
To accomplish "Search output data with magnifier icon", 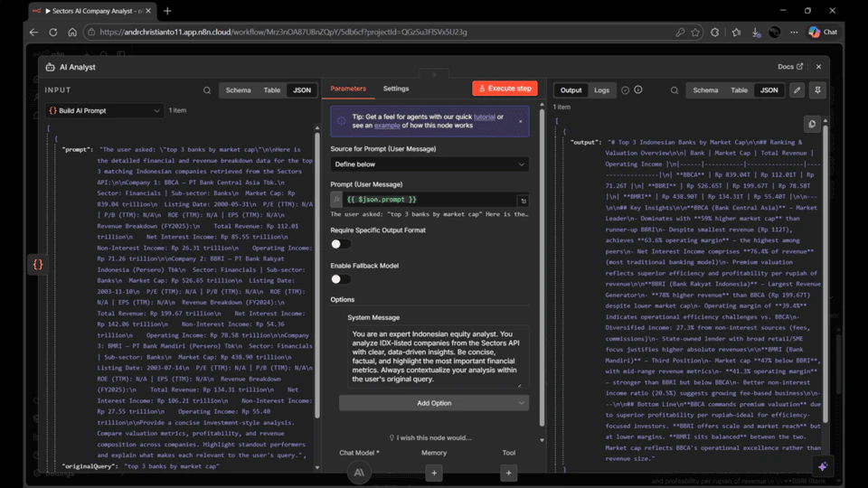I will click(x=675, y=90).
